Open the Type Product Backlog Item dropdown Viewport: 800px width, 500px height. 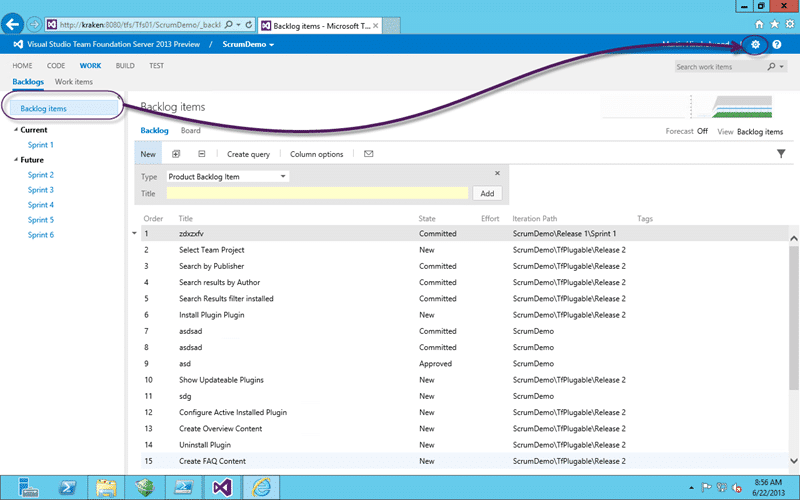pos(228,177)
